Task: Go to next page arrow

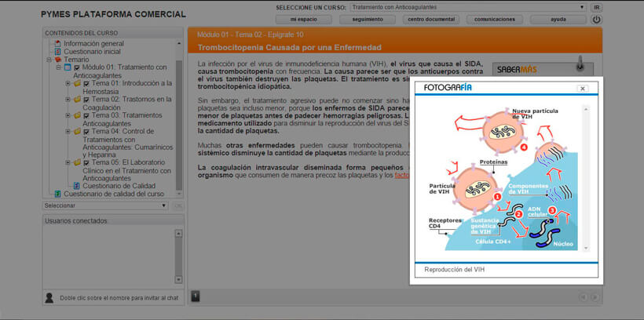Action: (595, 297)
